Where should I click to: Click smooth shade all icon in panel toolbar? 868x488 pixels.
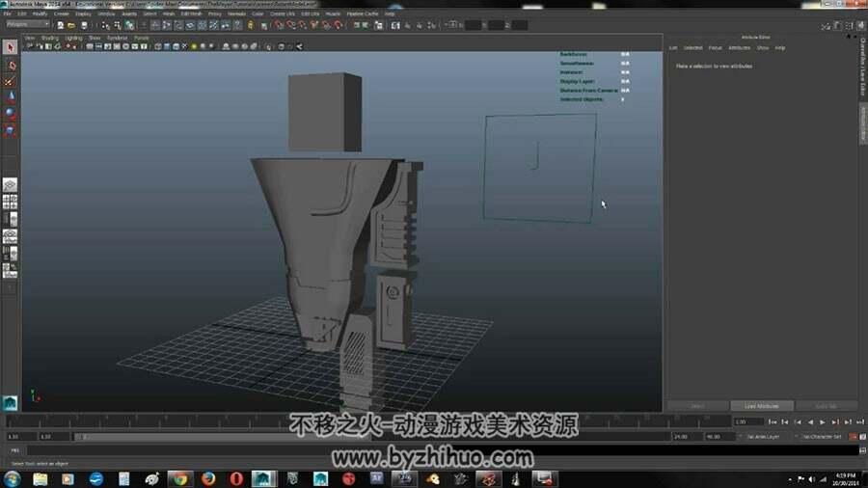[x=167, y=46]
